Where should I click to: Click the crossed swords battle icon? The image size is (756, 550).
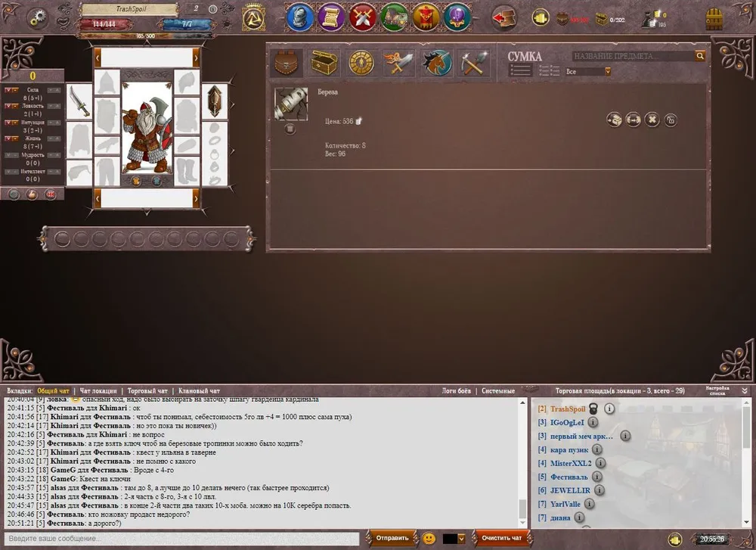(364, 17)
